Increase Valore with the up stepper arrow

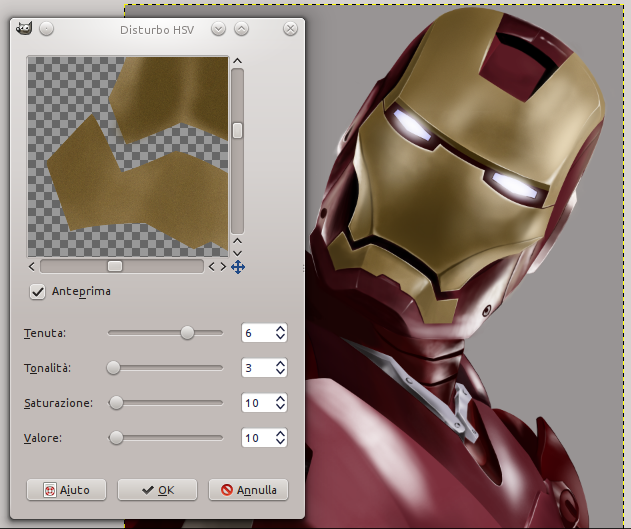pyautogui.click(x=280, y=434)
